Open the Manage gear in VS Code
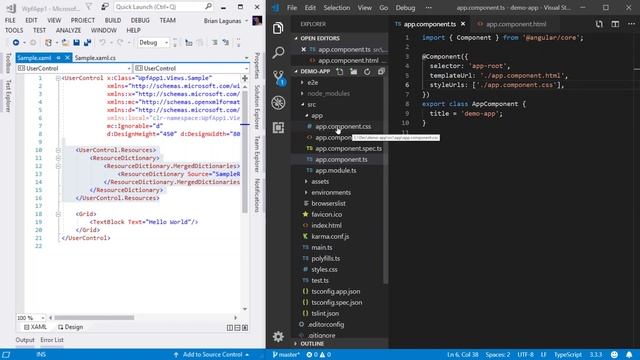 278,336
